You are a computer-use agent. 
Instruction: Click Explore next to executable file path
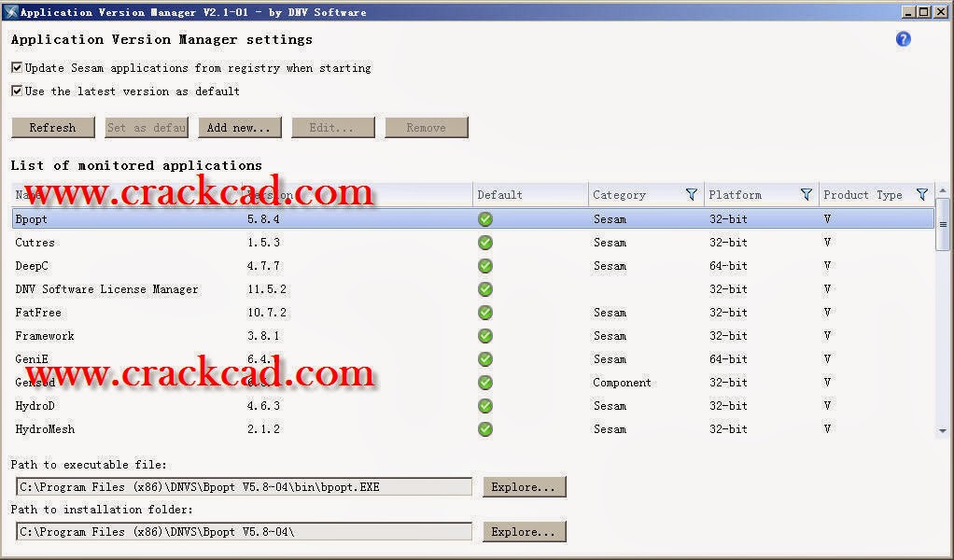coord(524,487)
